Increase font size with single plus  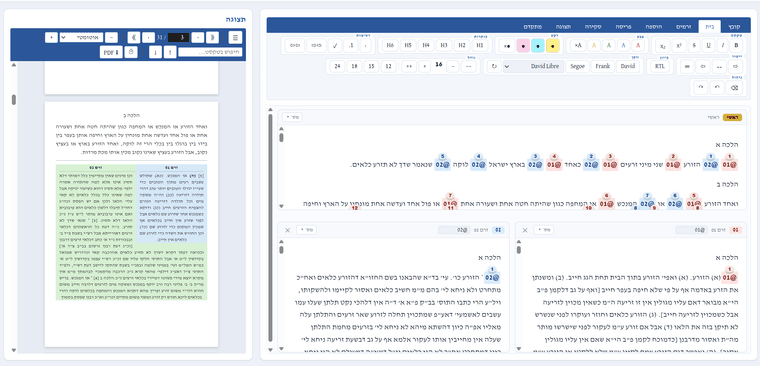click(425, 66)
